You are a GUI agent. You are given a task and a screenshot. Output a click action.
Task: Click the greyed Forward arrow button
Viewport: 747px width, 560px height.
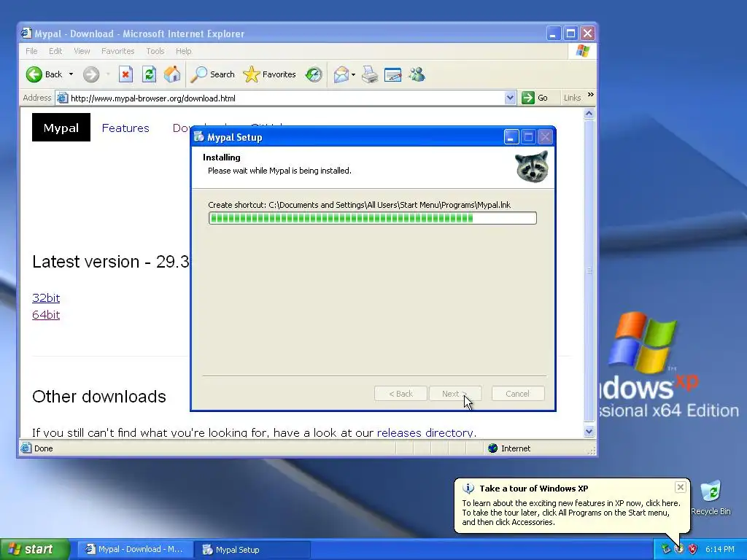[x=91, y=74]
